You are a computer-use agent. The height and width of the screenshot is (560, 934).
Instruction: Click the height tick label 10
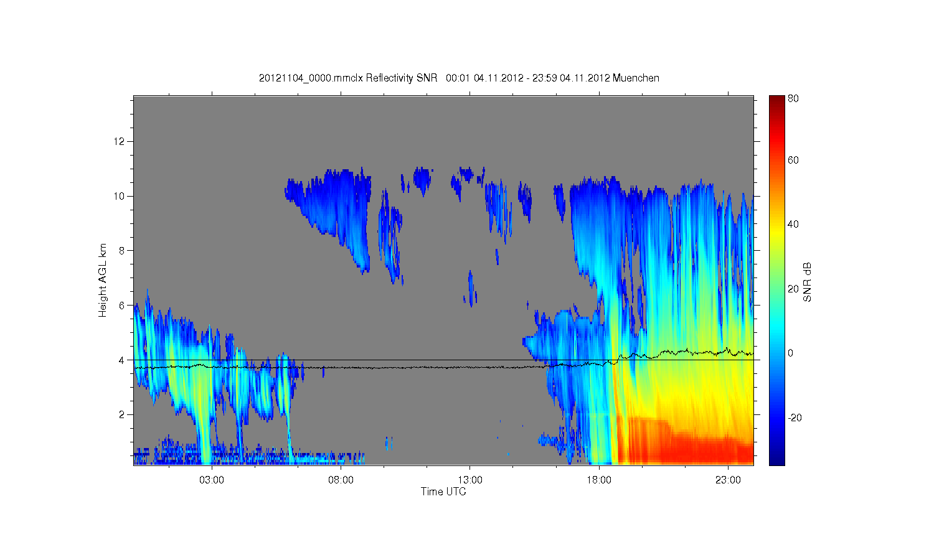[x=120, y=196]
